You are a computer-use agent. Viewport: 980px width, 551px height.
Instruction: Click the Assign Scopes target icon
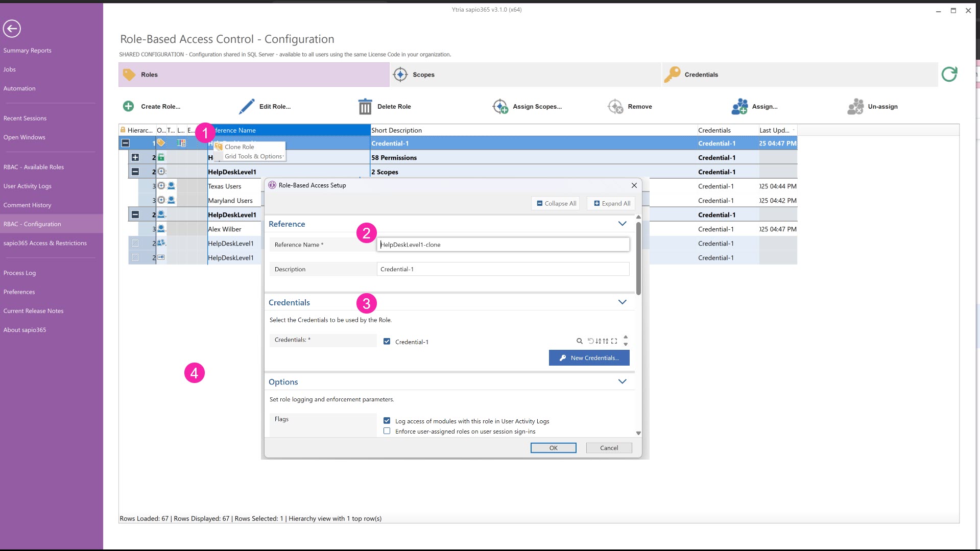click(x=500, y=106)
